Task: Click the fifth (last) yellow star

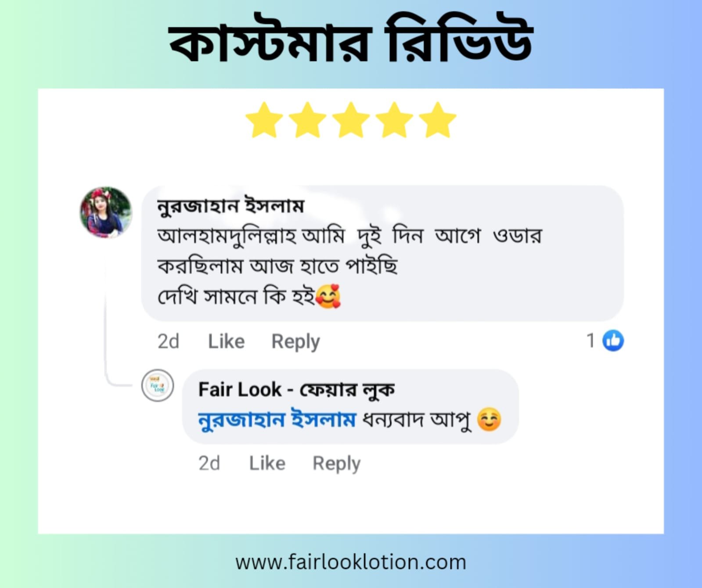Action: pos(438,120)
